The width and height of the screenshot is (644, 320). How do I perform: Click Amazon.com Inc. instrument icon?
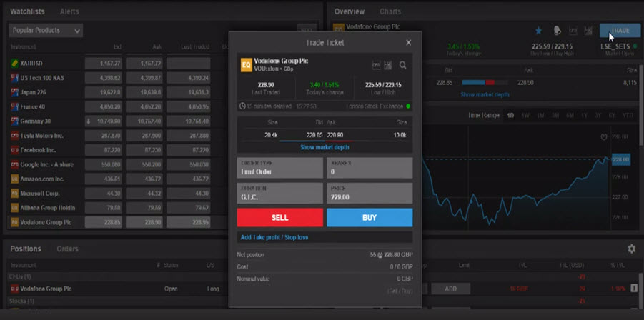pyautogui.click(x=14, y=179)
